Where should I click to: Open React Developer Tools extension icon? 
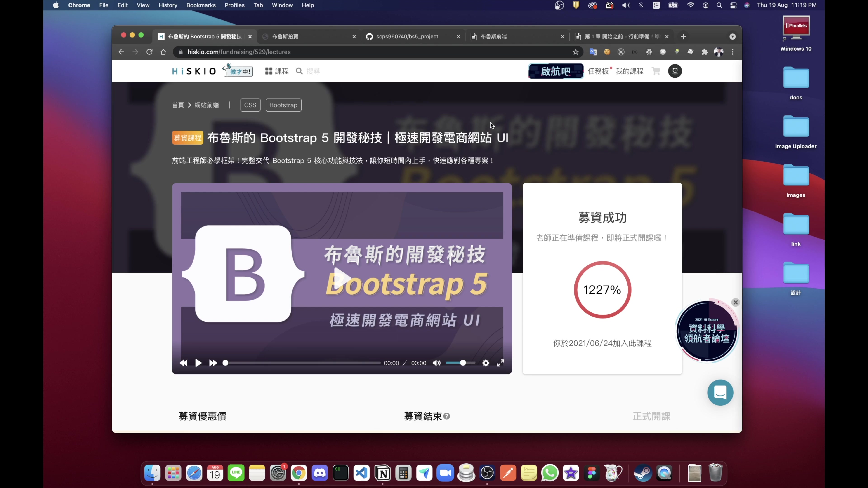click(x=649, y=52)
